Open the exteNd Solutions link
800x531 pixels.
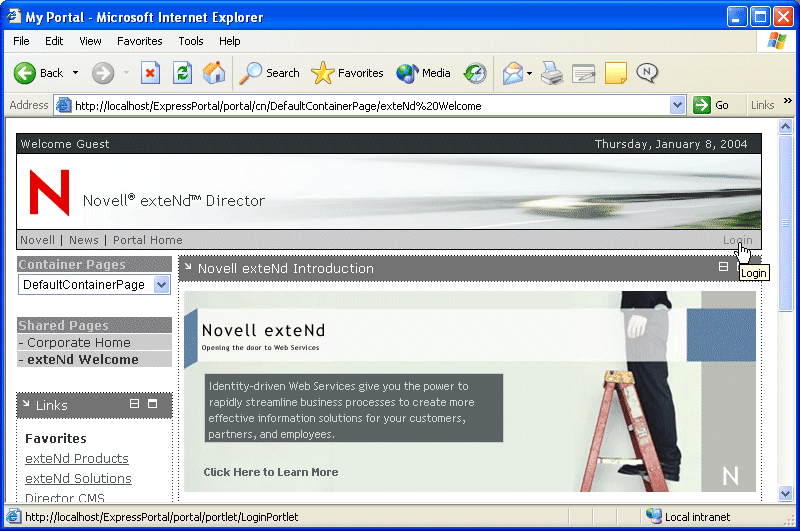[x=78, y=478]
